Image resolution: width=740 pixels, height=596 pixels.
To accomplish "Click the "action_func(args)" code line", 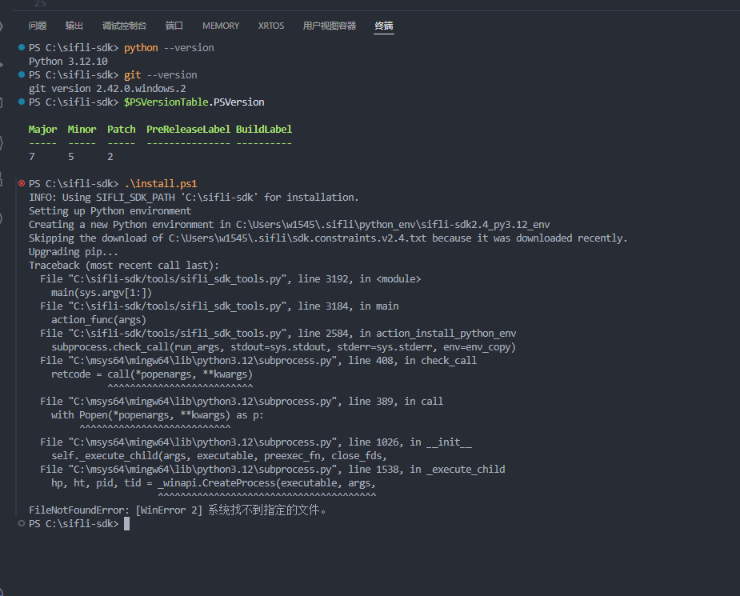I will (99, 320).
